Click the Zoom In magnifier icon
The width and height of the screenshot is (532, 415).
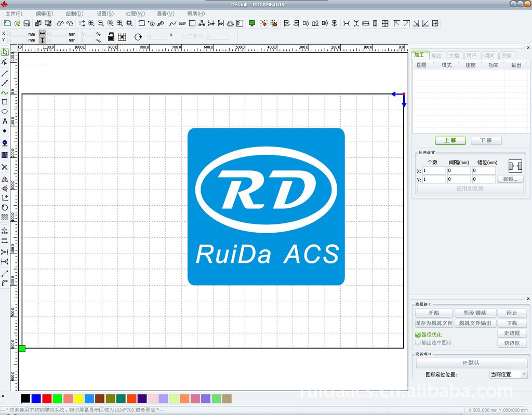coord(91,23)
